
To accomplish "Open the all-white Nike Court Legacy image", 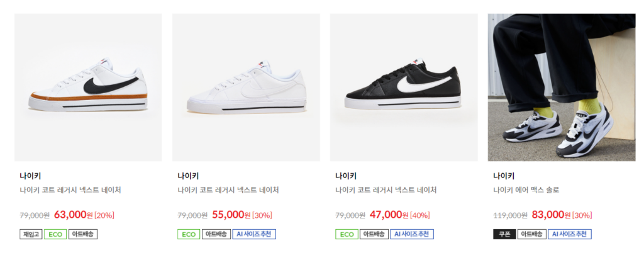I will click(x=246, y=88).
